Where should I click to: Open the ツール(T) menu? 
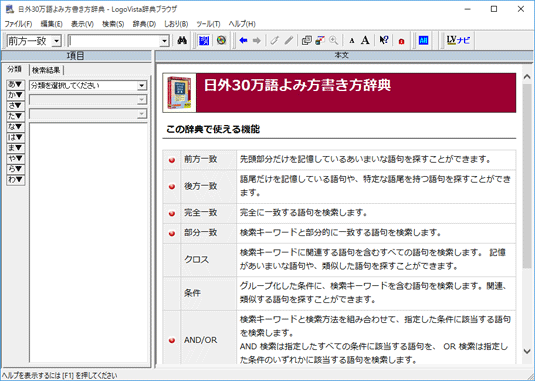click(208, 24)
